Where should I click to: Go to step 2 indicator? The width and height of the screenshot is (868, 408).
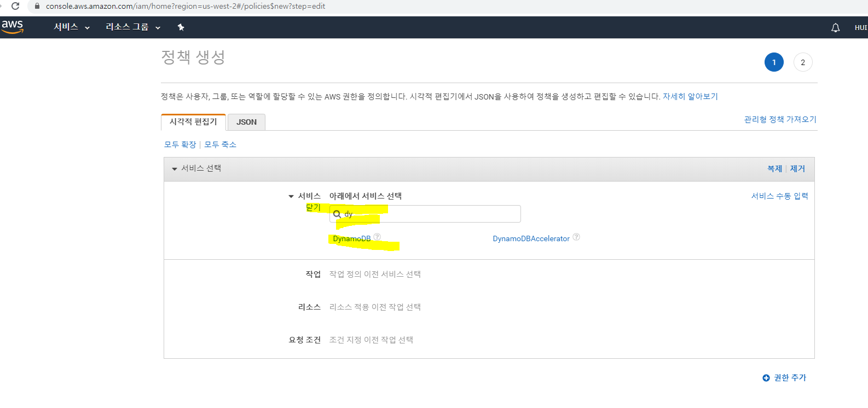click(803, 62)
